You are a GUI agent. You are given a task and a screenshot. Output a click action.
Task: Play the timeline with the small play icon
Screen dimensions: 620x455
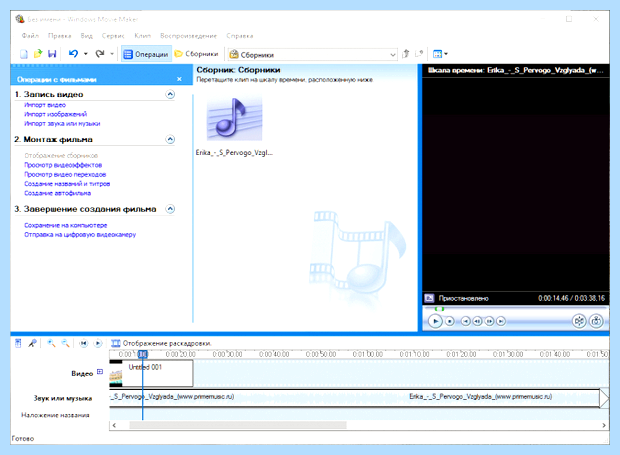[x=98, y=343]
